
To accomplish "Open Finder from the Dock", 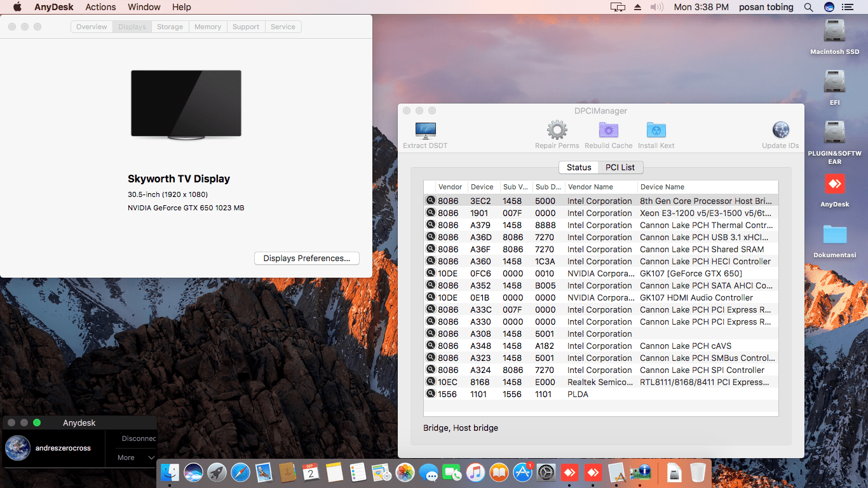I will coord(170,472).
